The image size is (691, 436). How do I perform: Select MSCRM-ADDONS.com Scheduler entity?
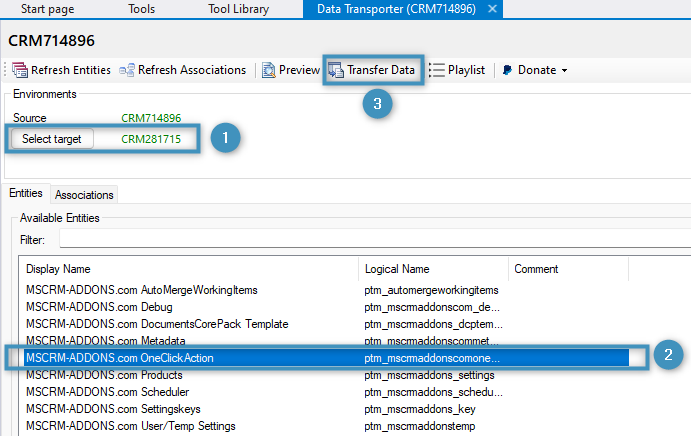pyautogui.click(x=107, y=392)
